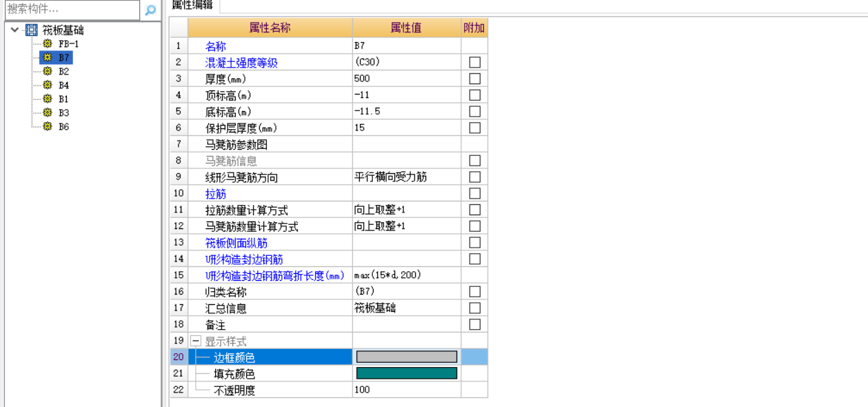Screen dimensions: 868x407
Task: Select the 备注 property row
Action: (329, 324)
